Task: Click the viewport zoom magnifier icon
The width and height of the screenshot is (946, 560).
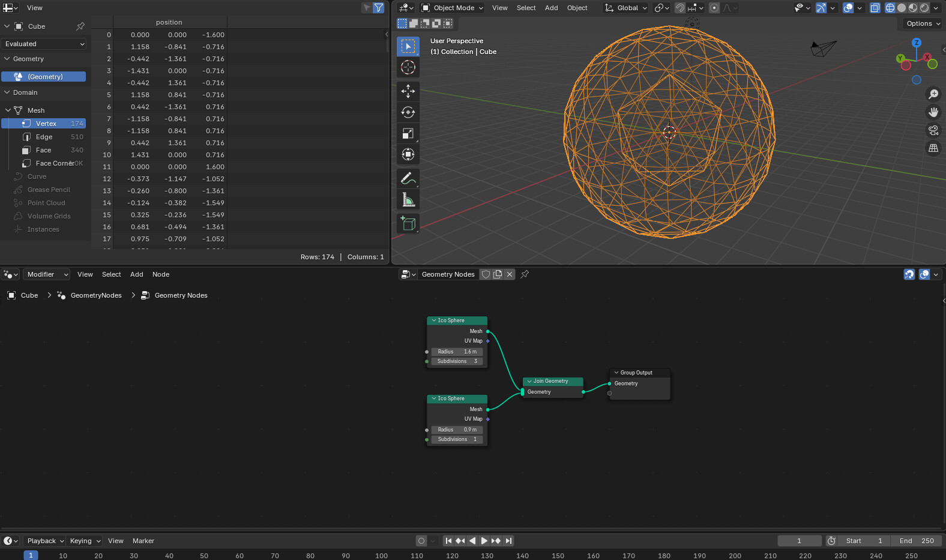Action: pyautogui.click(x=933, y=94)
